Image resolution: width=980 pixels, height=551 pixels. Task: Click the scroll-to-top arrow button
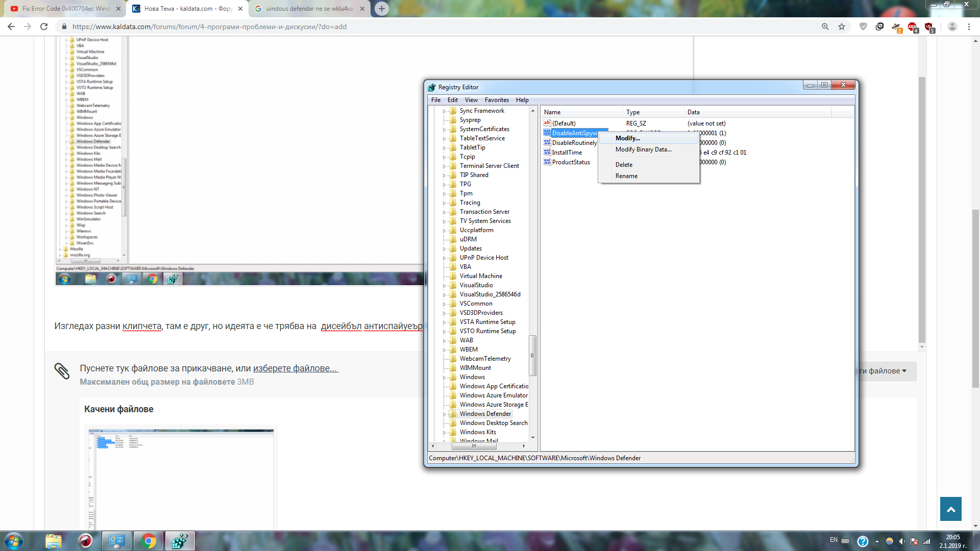coord(950,509)
